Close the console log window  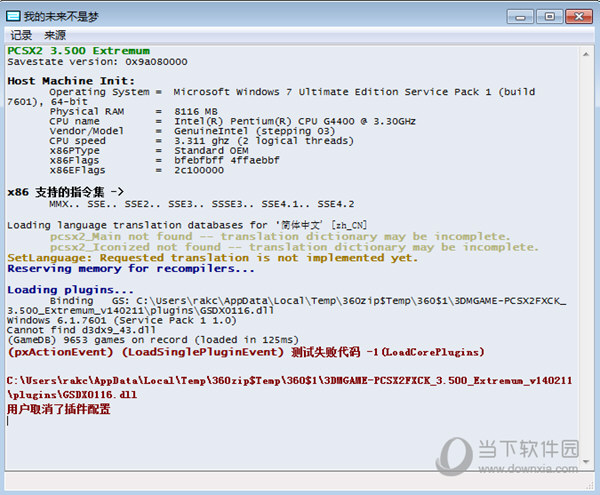point(577,15)
